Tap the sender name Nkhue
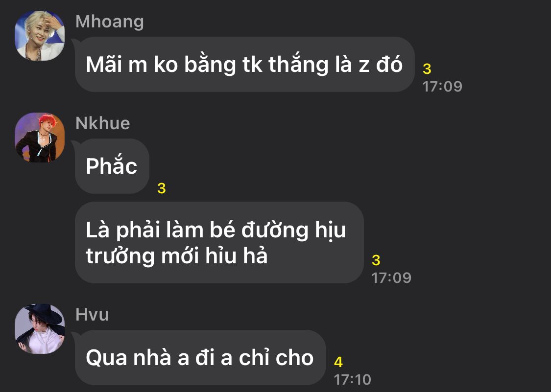 tap(103, 123)
